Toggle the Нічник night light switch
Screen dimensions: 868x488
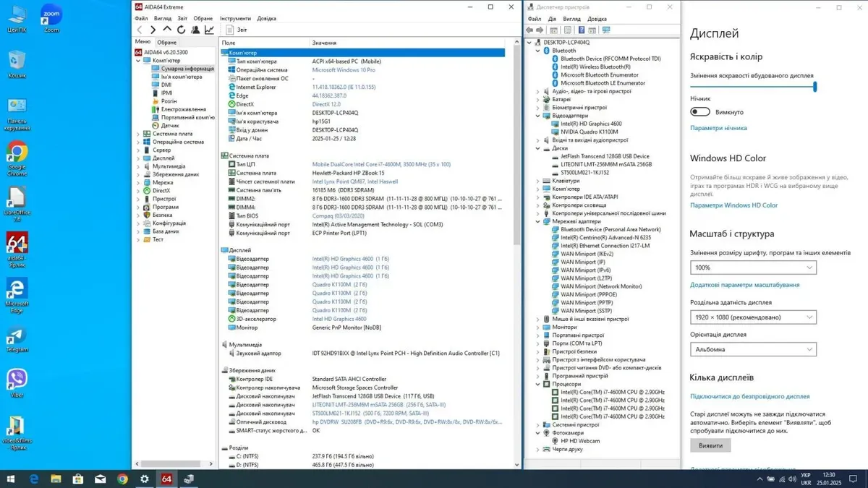click(x=699, y=112)
